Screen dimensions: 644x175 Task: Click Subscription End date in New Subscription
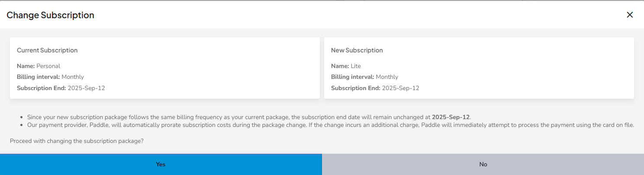coord(400,88)
